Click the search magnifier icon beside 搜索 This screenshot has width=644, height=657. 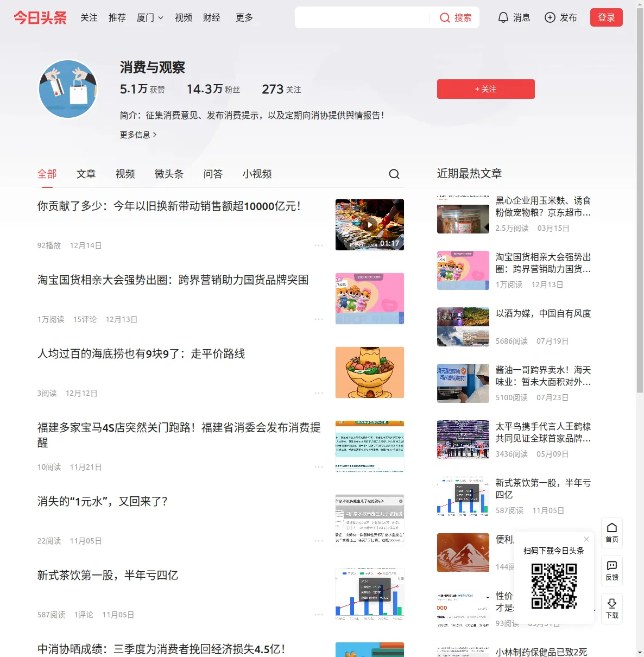[445, 18]
